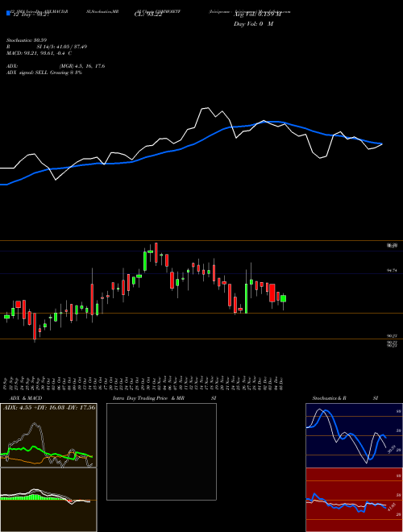This screenshot has width=403, height=532.
Task: Click the Day Vol: 0 M text
Action: coord(253,23)
